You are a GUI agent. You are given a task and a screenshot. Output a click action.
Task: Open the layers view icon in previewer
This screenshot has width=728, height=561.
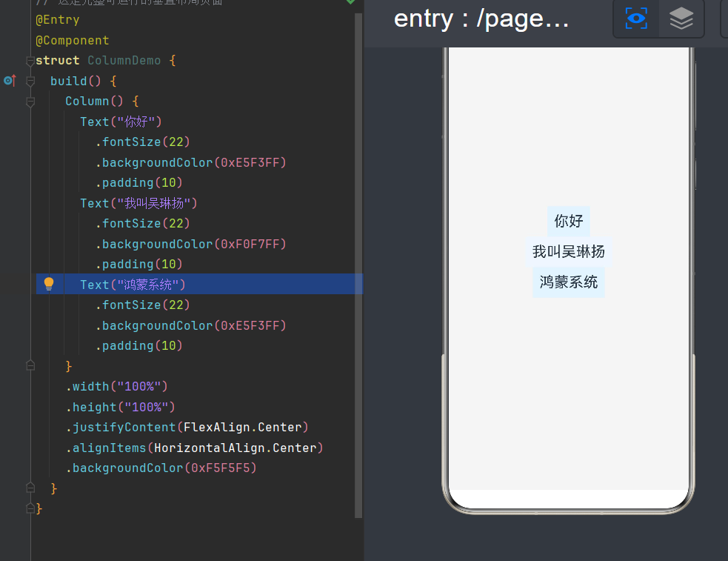(x=681, y=19)
